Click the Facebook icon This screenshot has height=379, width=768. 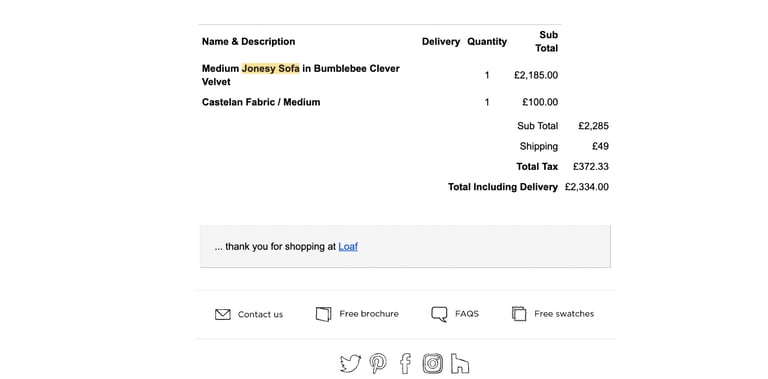(x=405, y=363)
